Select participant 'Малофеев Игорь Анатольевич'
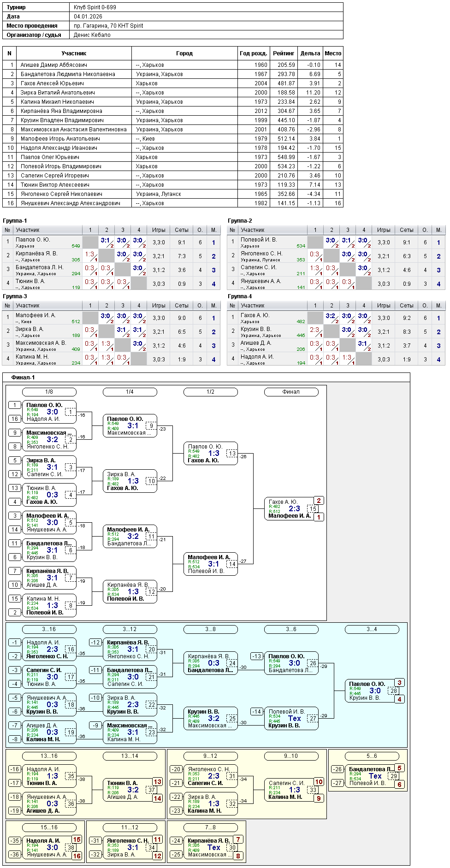 [x=60, y=139]
